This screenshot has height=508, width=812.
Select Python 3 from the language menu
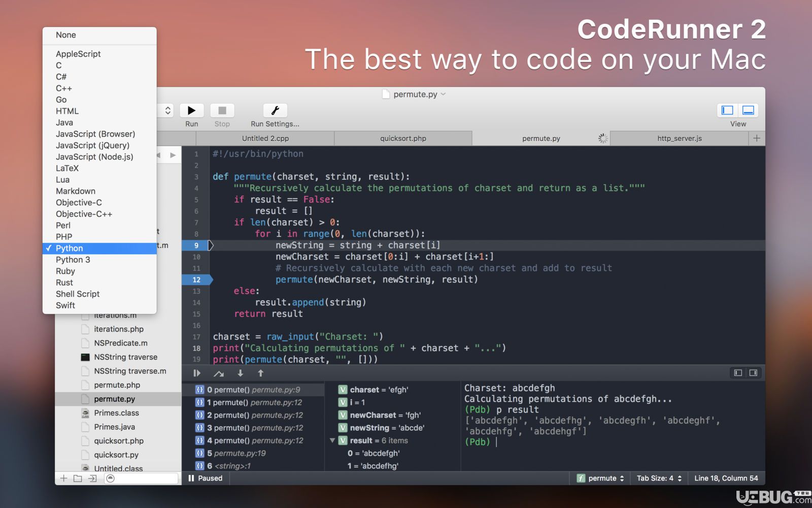tap(99, 260)
